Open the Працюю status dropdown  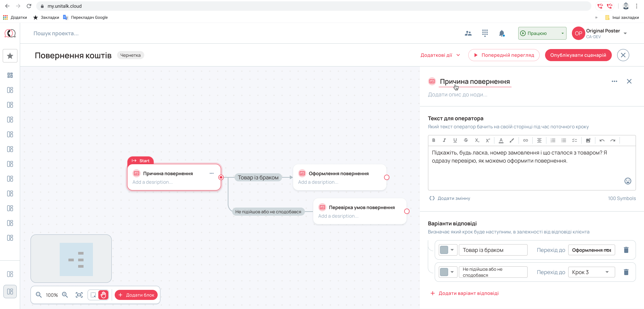(542, 33)
